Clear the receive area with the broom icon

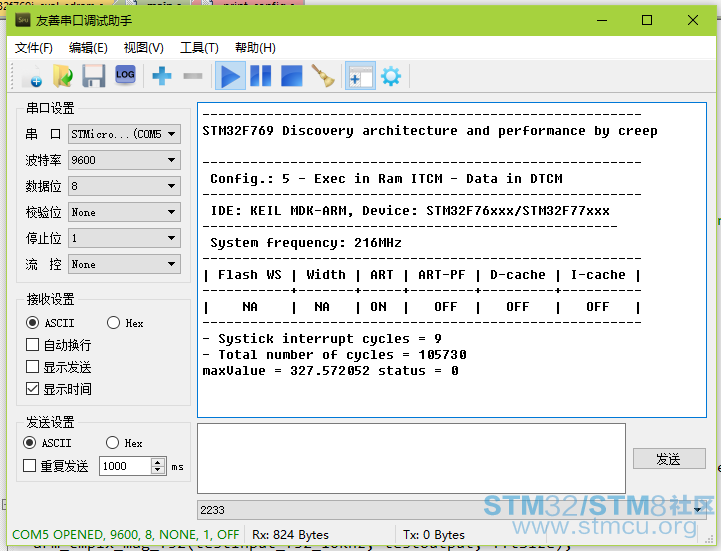[323, 76]
